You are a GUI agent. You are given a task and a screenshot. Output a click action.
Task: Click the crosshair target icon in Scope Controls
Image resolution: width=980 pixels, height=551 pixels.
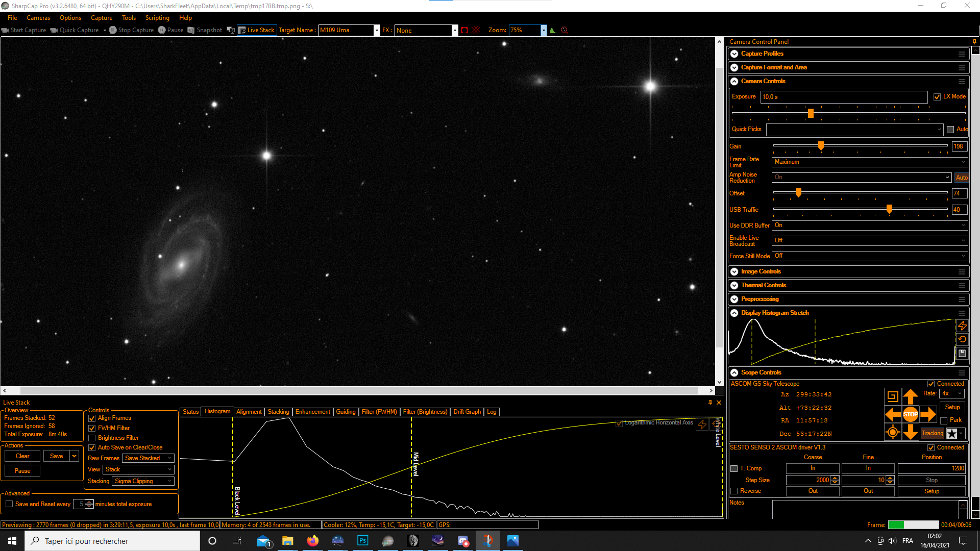coord(893,433)
